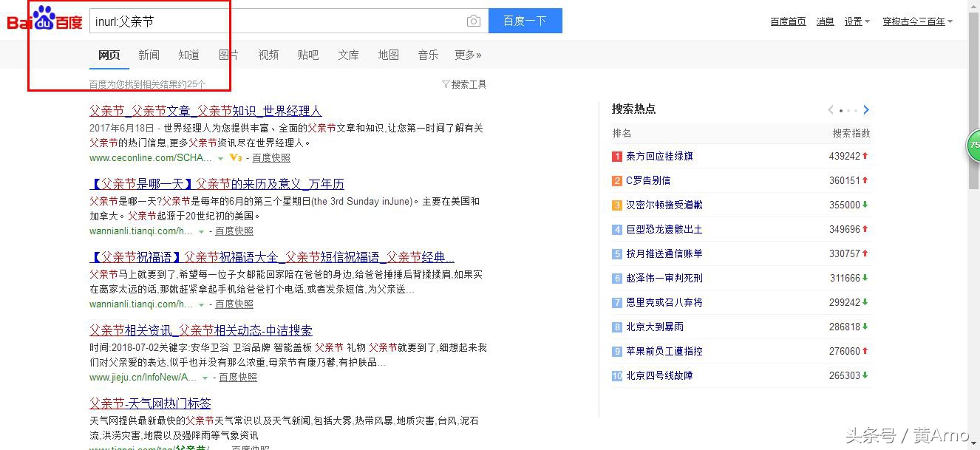Open hot topic 赵泽伟一审判死刑
980x450 pixels.
pos(664,278)
